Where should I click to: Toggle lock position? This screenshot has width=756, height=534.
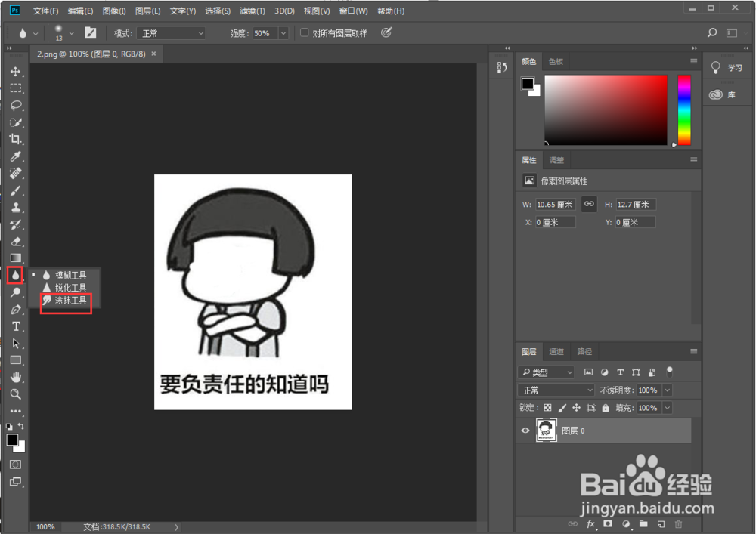click(x=576, y=408)
